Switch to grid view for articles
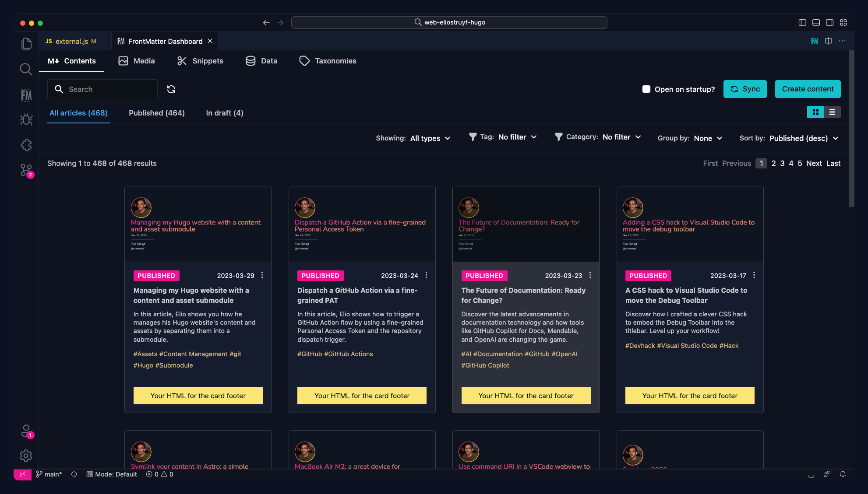This screenshot has height=494, width=868. (x=815, y=112)
